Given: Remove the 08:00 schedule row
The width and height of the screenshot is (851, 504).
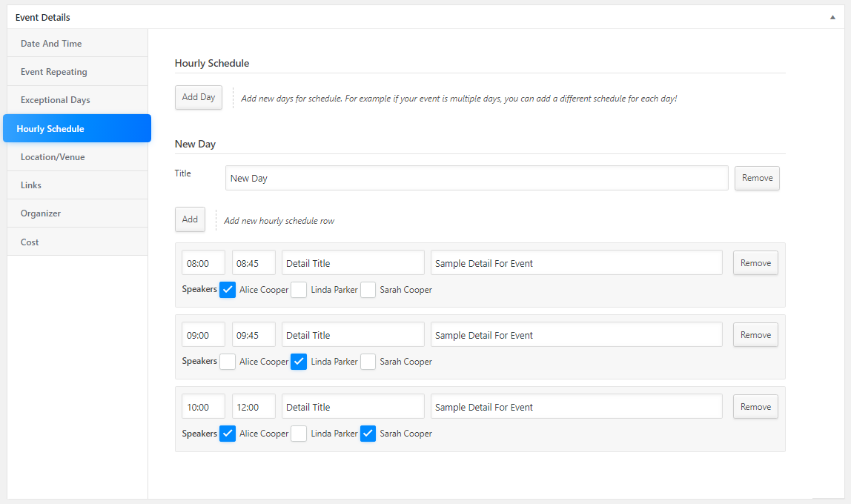Looking at the screenshot, I should (755, 263).
